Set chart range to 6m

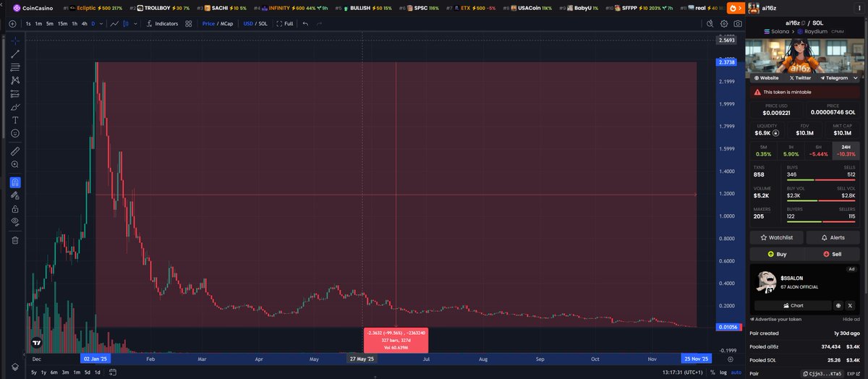[x=54, y=372]
